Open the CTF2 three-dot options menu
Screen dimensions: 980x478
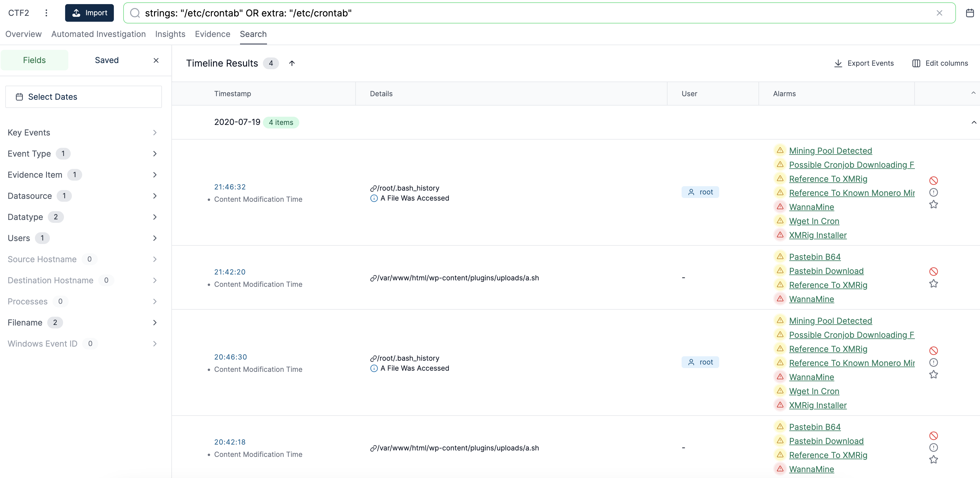pos(46,13)
